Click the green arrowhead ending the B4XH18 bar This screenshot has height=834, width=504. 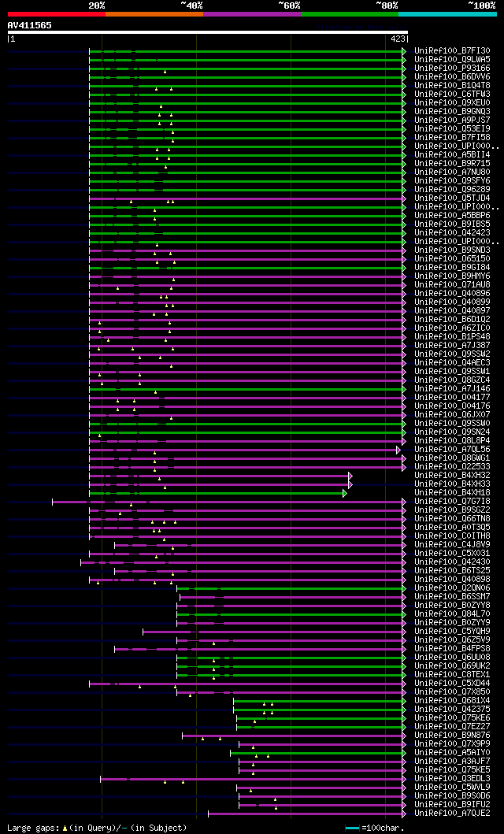coord(344,493)
